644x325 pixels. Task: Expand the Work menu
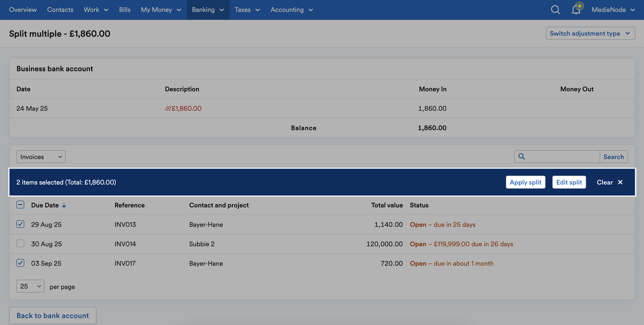click(96, 10)
